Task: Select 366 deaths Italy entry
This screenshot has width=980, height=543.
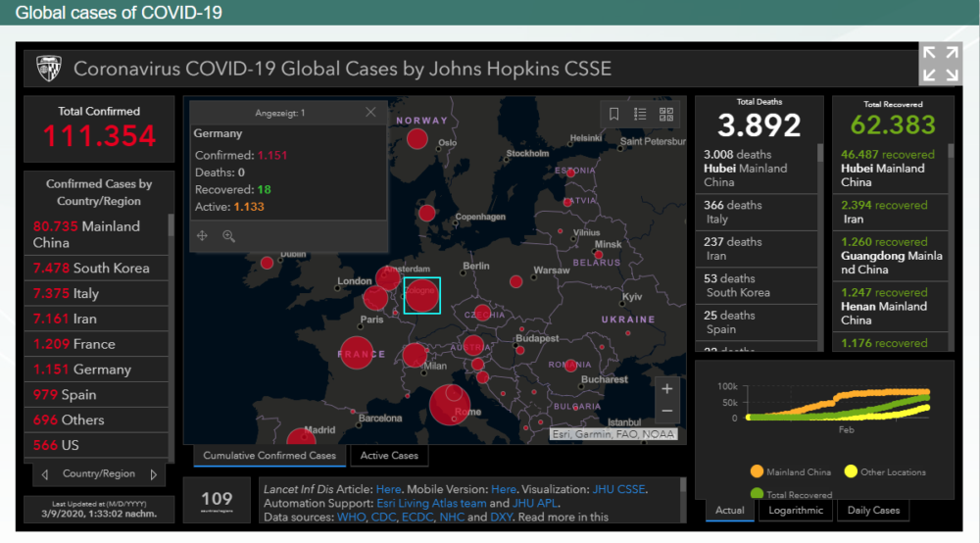Action: pos(757,212)
